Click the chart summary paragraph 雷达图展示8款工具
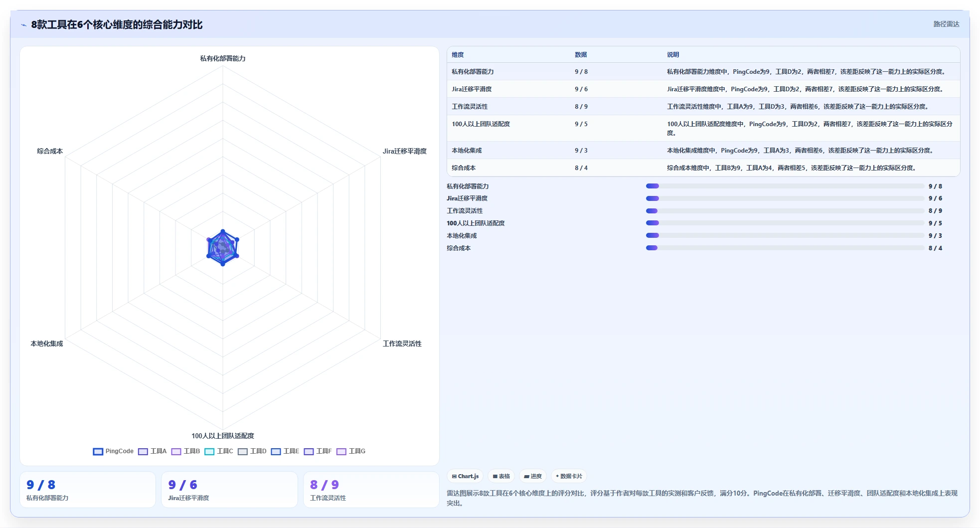 click(702, 498)
